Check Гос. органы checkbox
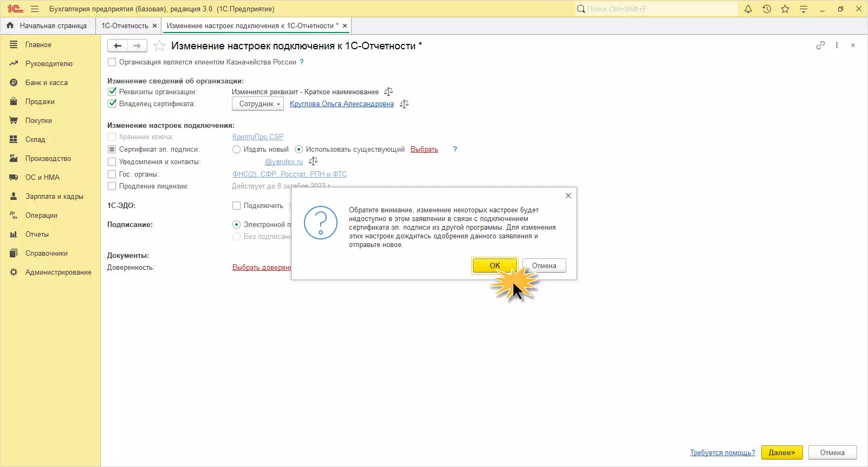 tap(112, 174)
